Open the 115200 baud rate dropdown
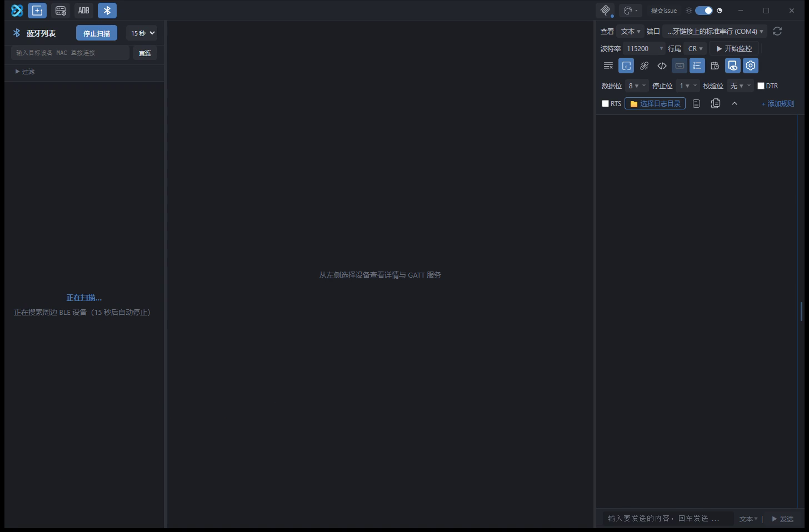This screenshot has width=809, height=532. tap(644, 49)
